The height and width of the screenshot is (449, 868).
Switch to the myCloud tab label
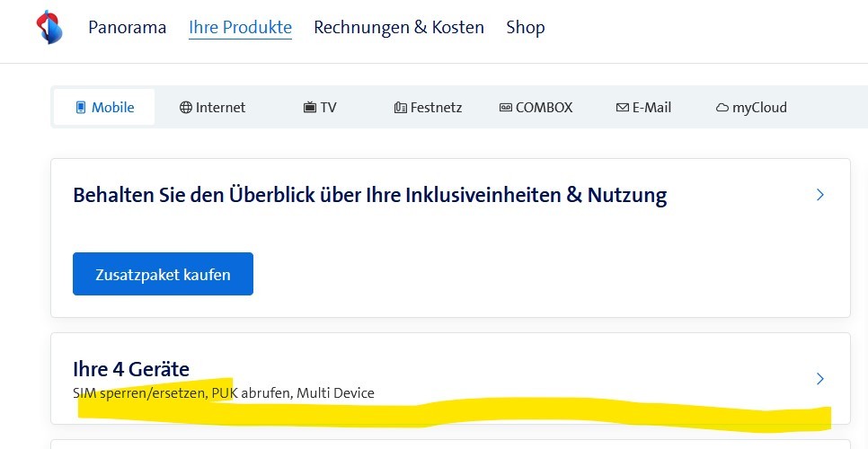[x=759, y=108]
